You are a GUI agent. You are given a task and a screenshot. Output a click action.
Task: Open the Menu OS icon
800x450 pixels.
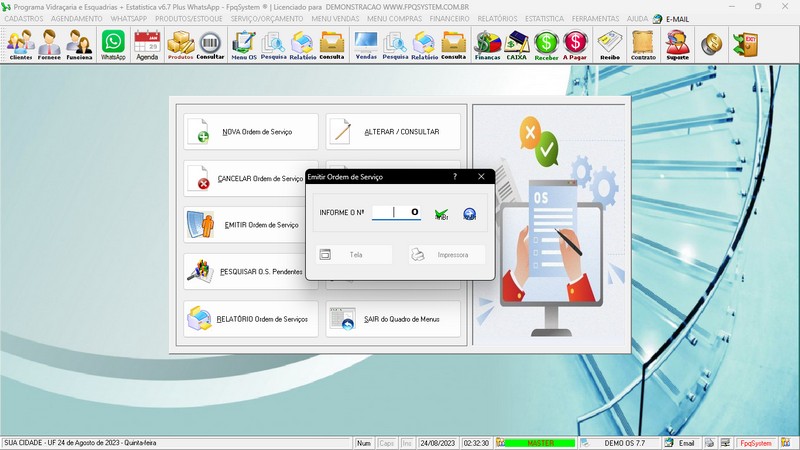click(x=244, y=45)
